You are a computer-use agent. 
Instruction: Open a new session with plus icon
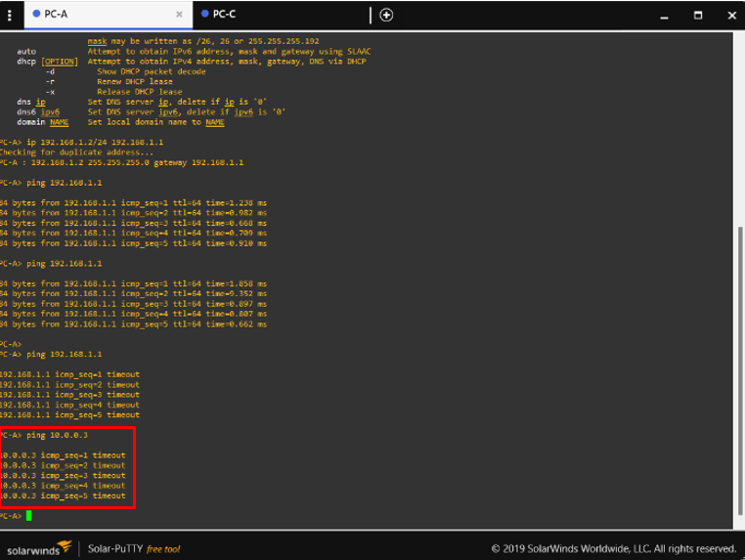tap(386, 15)
